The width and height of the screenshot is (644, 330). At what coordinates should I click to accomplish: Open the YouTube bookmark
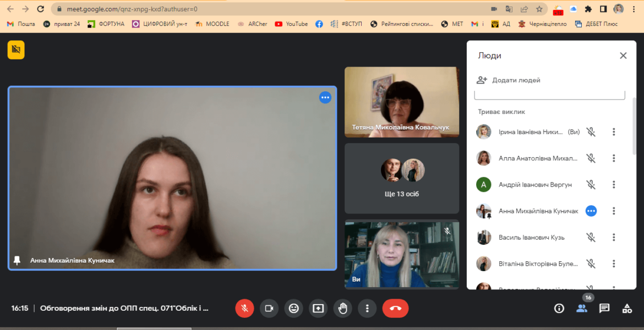[x=291, y=24]
